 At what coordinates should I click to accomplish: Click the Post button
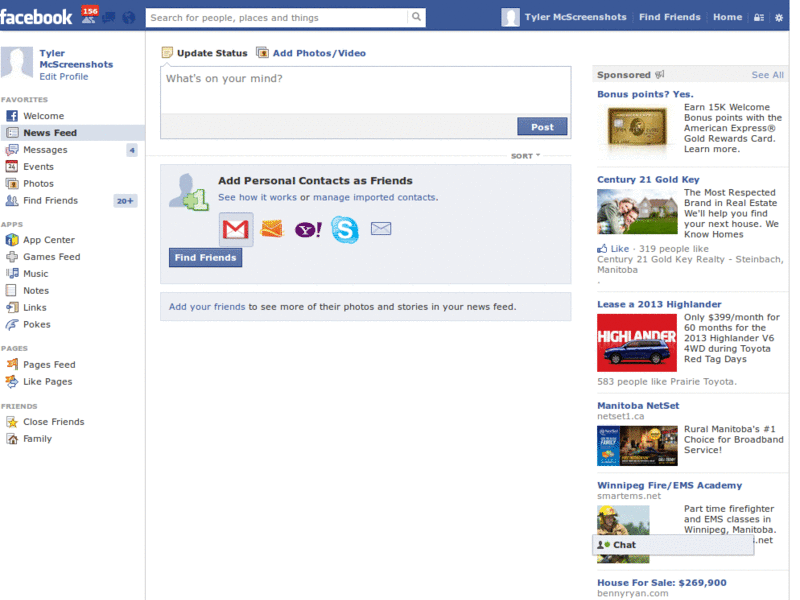pyautogui.click(x=542, y=127)
